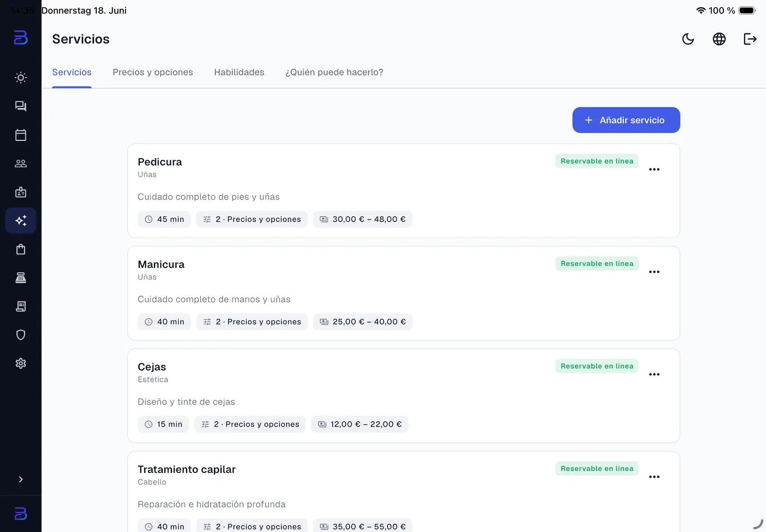Open the cash register icon in sidebar
Viewport: 766px width, 532px height.
(x=21, y=278)
